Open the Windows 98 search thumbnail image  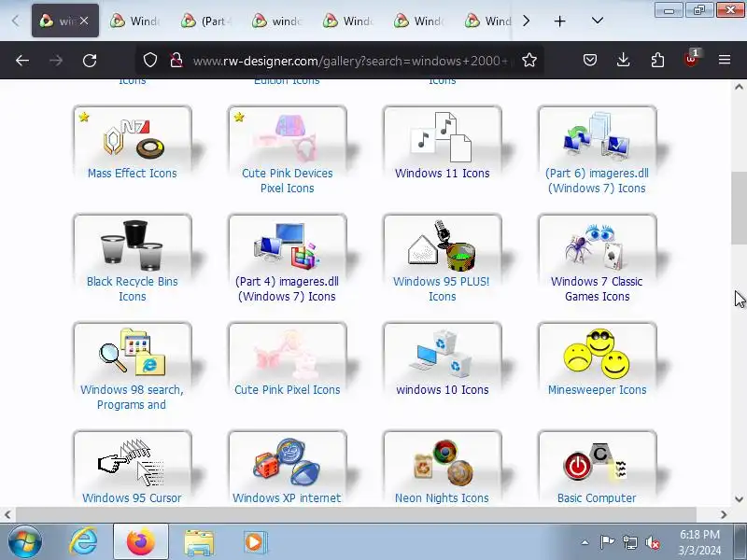[x=133, y=353]
